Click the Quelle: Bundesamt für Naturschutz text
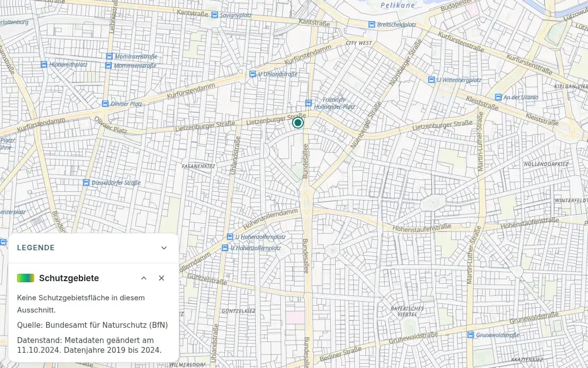The width and height of the screenshot is (588, 368). [x=93, y=325]
